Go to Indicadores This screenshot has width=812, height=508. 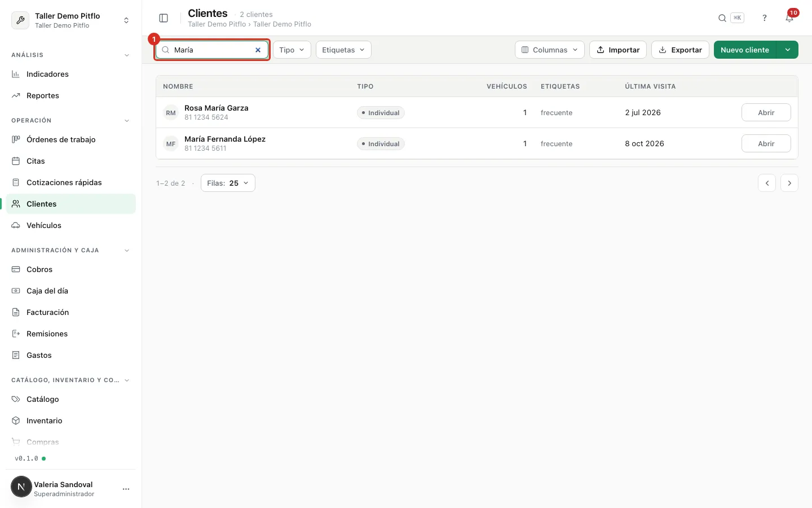coord(71,74)
